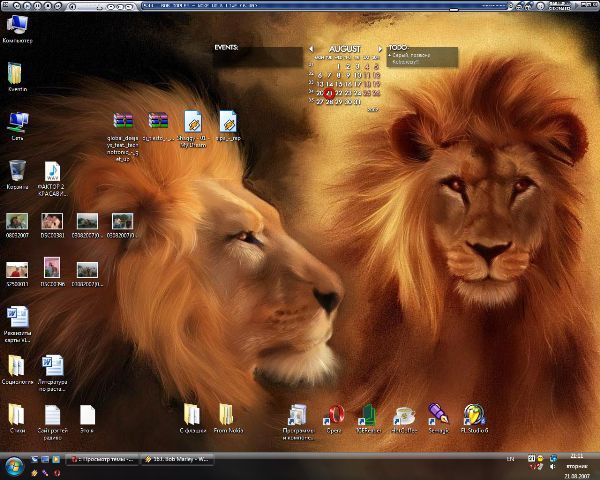Click the EN language indicator

[x=510, y=459]
